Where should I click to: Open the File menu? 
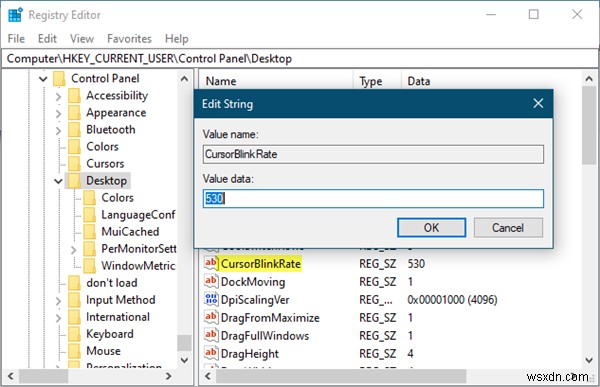point(16,39)
